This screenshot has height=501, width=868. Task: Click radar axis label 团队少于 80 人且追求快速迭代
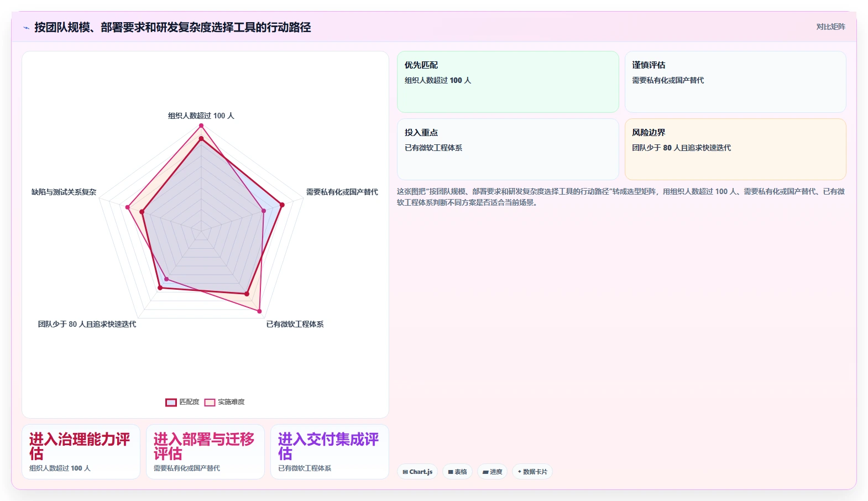pyautogui.click(x=87, y=324)
